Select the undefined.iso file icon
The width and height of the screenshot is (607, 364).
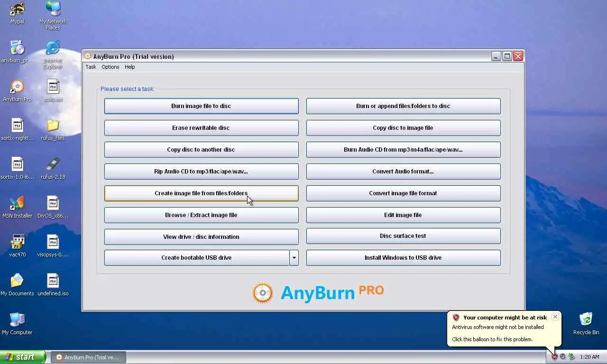point(53,285)
